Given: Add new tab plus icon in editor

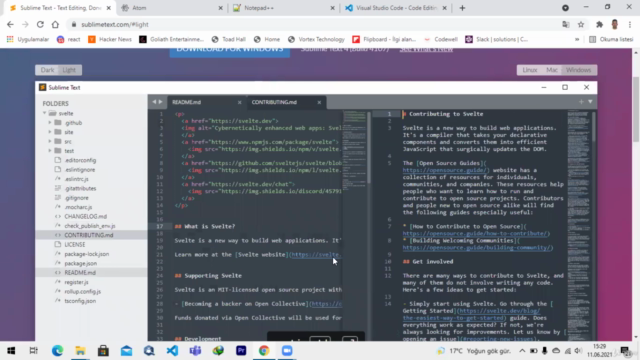Looking at the screenshot, I should pyautogui.click(x=581, y=102).
